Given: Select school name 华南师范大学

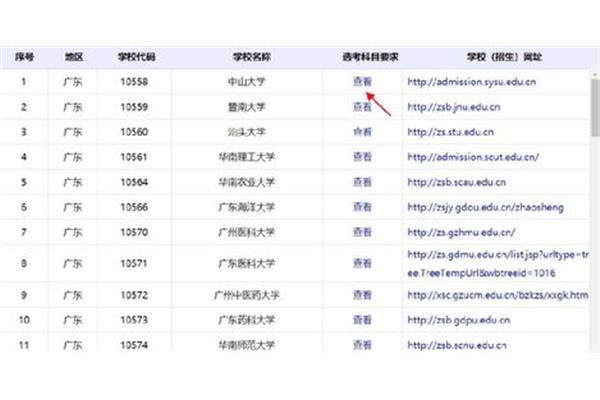Looking at the screenshot, I should pyautogui.click(x=246, y=345).
